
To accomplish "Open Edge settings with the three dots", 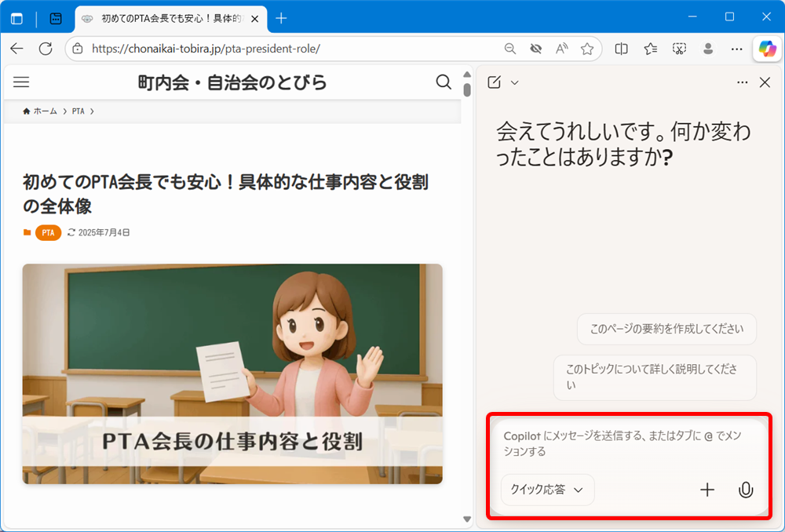I will pos(736,48).
